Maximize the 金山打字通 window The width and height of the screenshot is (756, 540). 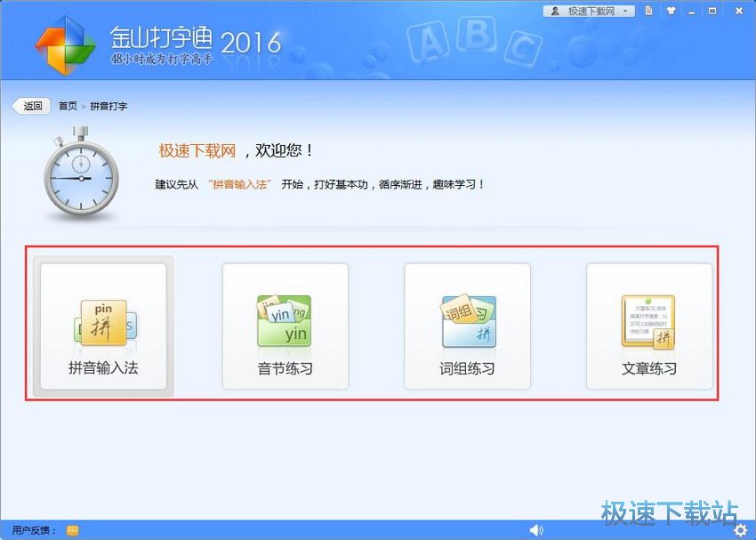(712, 11)
